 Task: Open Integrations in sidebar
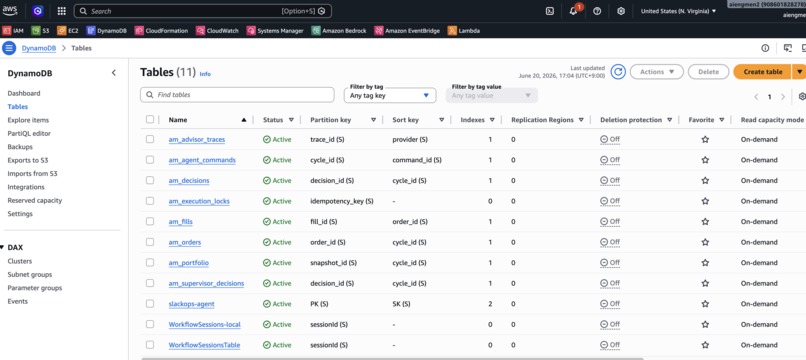click(x=26, y=187)
